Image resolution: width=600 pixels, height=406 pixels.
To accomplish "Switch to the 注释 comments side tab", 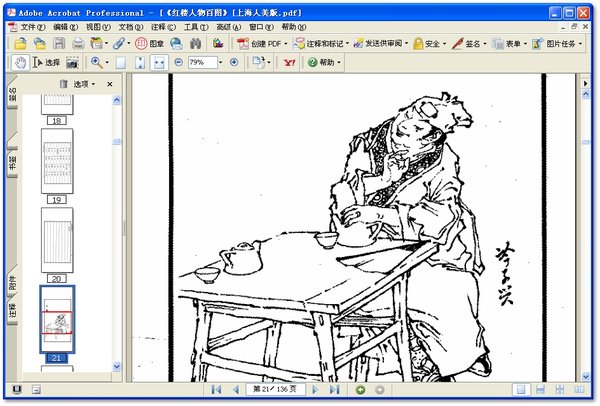I will point(12,311).
